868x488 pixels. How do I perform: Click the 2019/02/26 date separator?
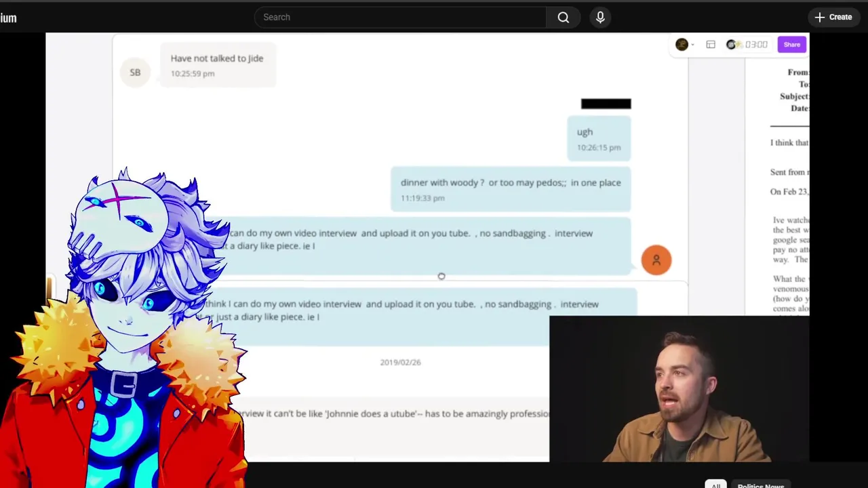(400, 363)
